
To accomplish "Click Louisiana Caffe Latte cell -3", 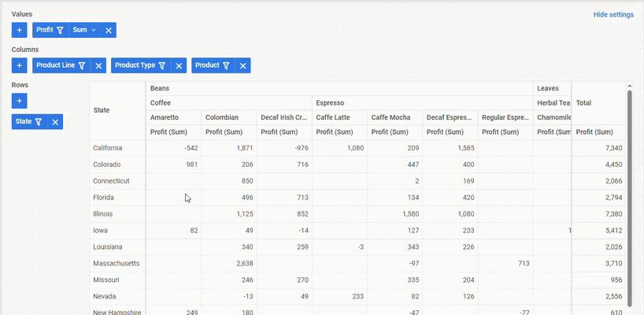I will point(339,246).
